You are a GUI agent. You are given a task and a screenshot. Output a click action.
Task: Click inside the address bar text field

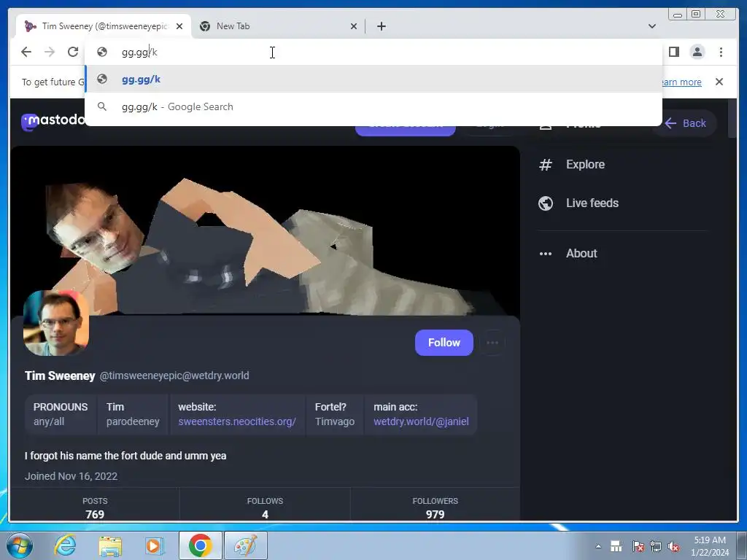(374, 52)
